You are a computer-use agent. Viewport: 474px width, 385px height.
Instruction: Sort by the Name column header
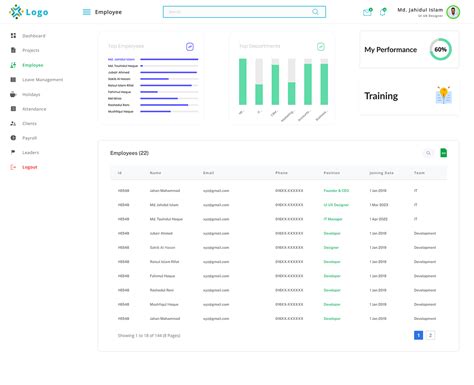(155, 173)
